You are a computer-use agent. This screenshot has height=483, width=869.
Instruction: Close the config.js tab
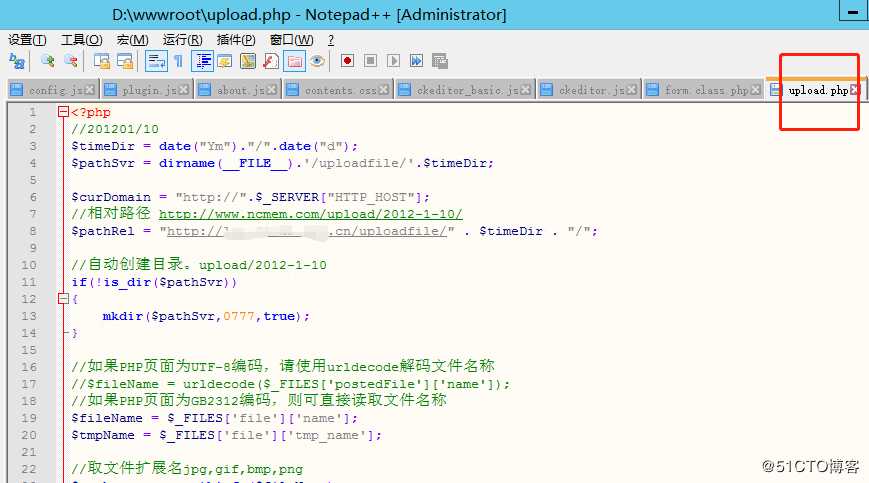click(x=90, y=90)
